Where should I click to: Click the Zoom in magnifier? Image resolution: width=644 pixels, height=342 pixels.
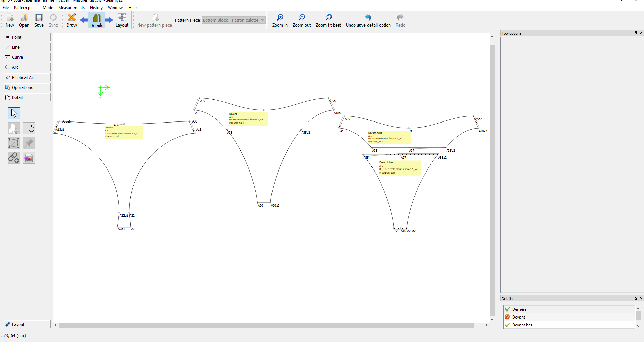[x=280, y=20]
